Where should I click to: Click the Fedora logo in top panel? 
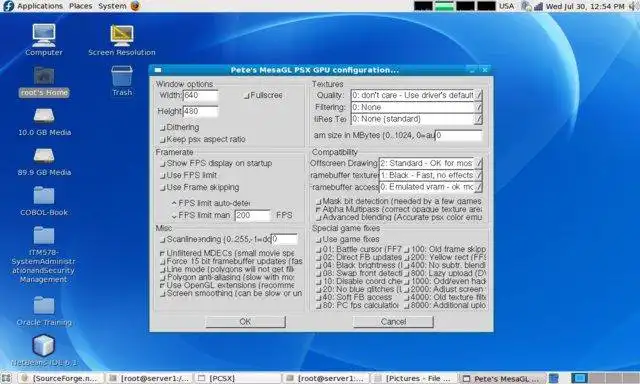tap(8, 6)
